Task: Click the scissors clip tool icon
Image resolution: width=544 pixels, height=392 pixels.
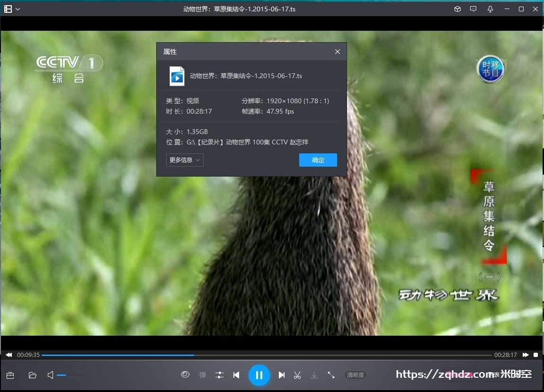Action: click(297, 375)
